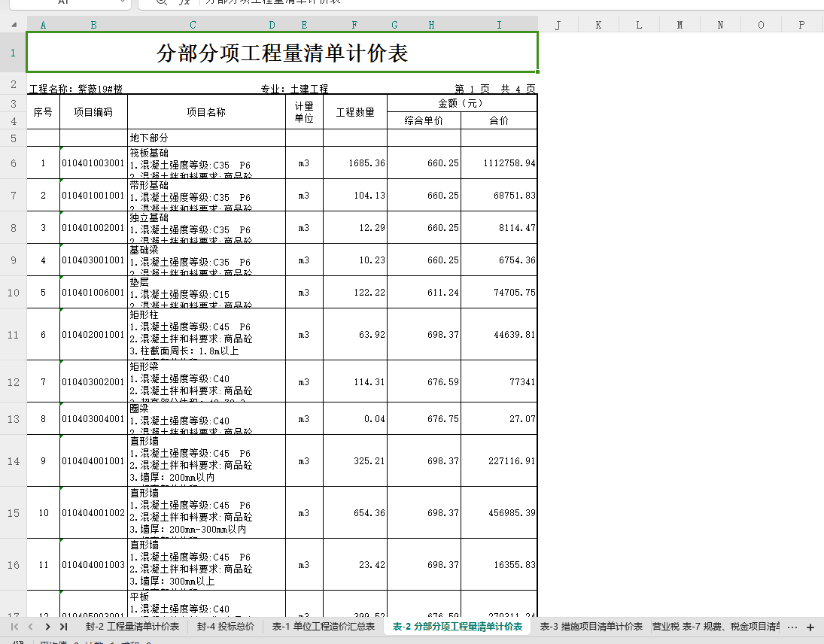Screen dimensions: 824x644
Task: Click the select-all corner triangle
Action: (x=14, y=25)
